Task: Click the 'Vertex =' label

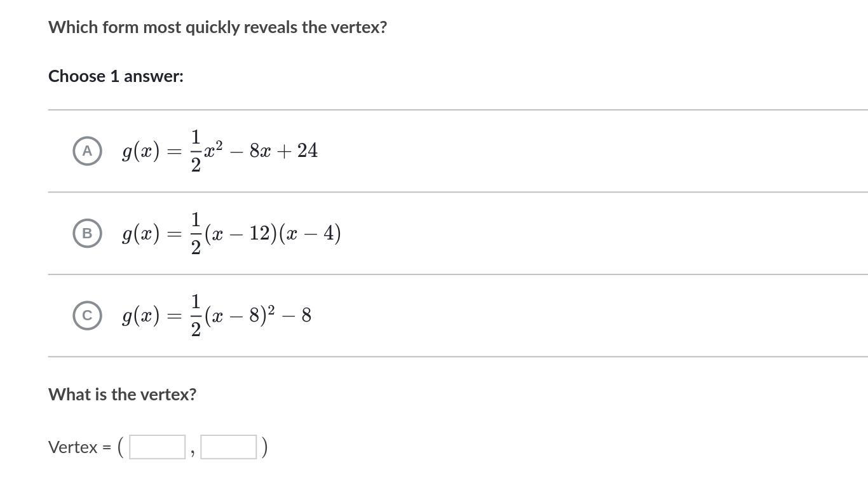Action: [80, 447]
